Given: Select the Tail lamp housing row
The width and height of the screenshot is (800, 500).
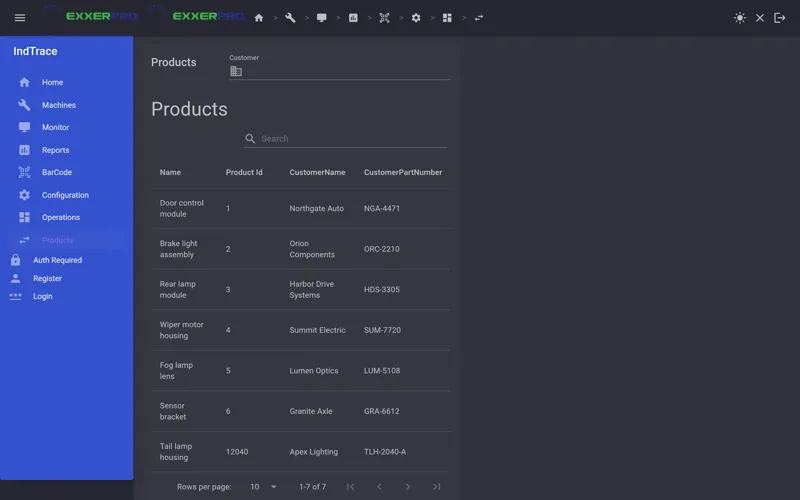Looking at the screenshot, I should coord(302,452).
